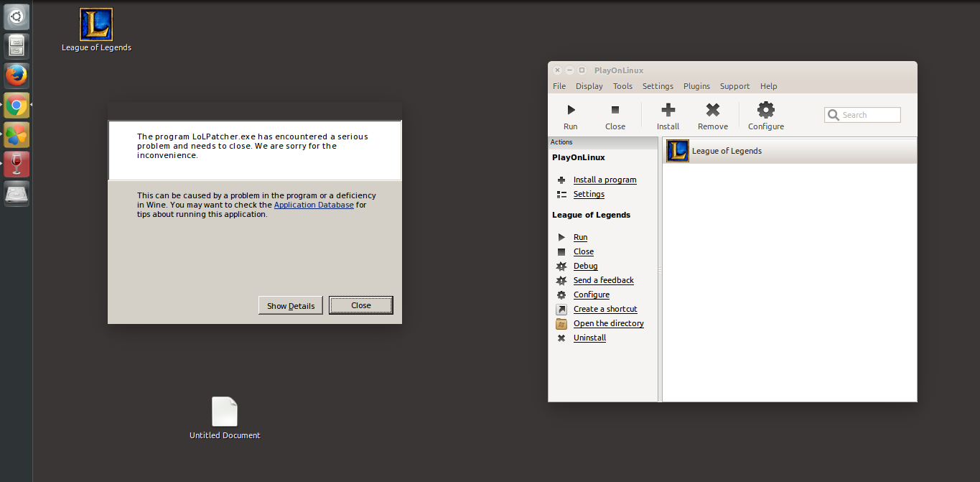Click the Settings link in Actions sidebar
Image resolution: width=980 pixels, height=482 pixels.
[589, 194]
